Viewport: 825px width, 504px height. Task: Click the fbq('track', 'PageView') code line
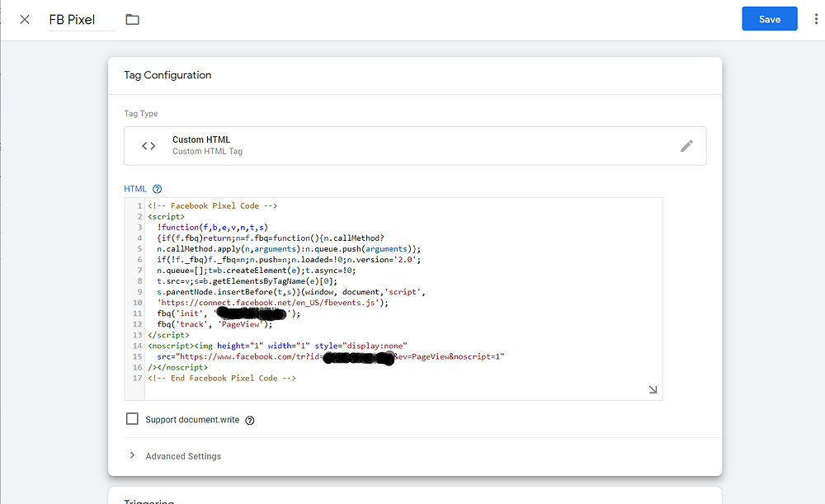coord(214,324)
